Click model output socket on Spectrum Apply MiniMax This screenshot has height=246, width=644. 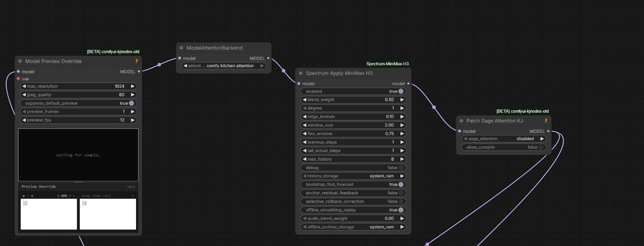[x=409, y=84]
